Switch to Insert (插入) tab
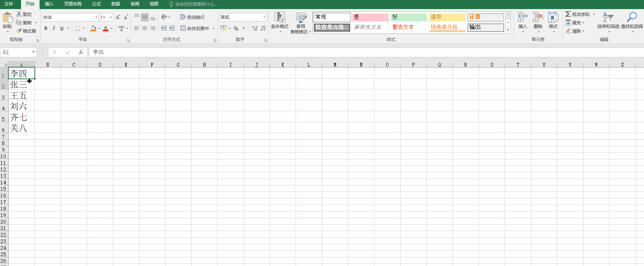Screen dimensions: 644x266 pyautogui.click(x=49, y=4)
